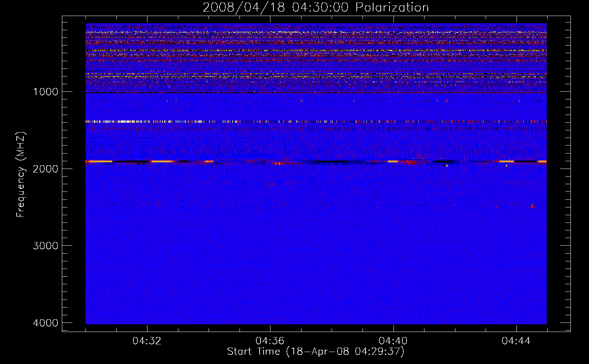Select the 2000 frequency tick label
The image size is (589, 364).
click(46, 169)
